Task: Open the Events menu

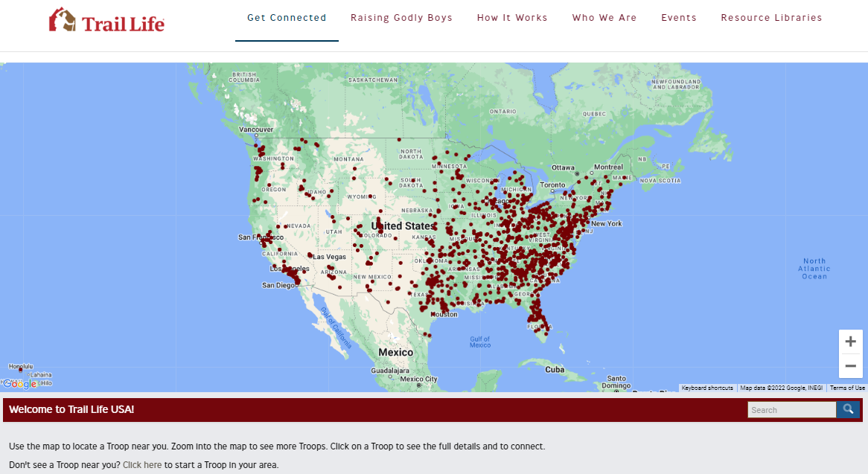Action: point(679,18)
